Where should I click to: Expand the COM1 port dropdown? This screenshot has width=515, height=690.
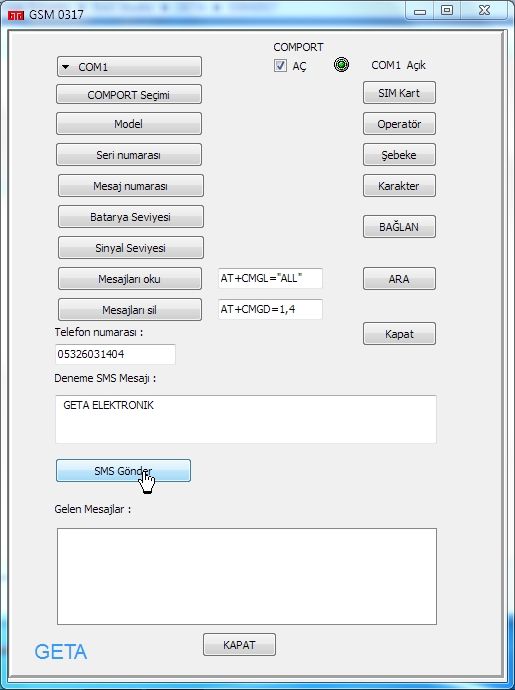point(129,67)
